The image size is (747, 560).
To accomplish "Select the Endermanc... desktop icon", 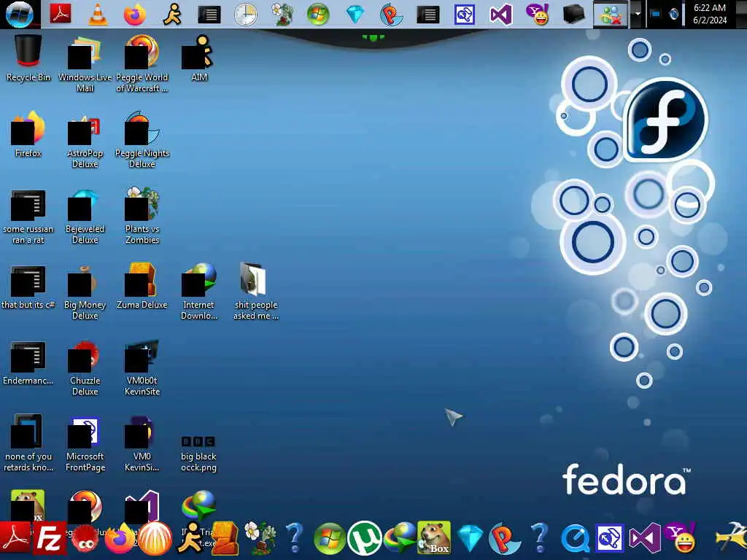I will pos(28,363).
